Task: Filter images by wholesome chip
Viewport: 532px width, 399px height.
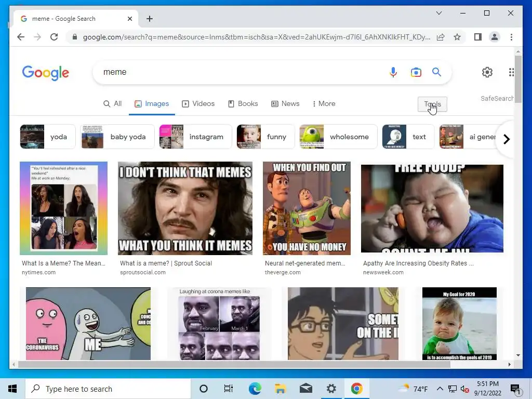Action: pos(338,137)
